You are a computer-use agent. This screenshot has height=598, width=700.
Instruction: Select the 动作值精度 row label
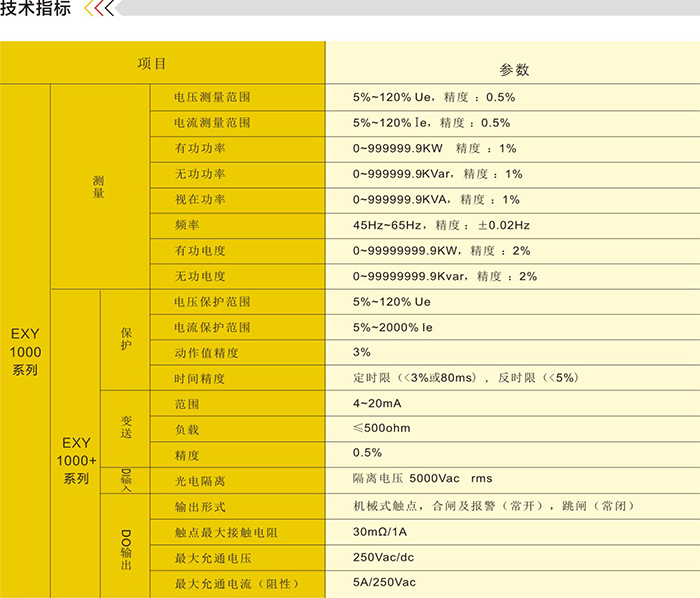coord(206,353)
